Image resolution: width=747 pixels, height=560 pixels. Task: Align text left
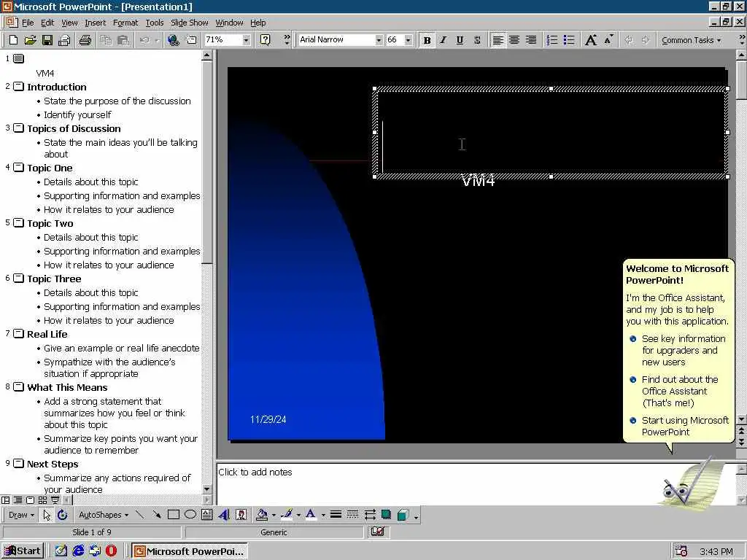pos(498,40)
